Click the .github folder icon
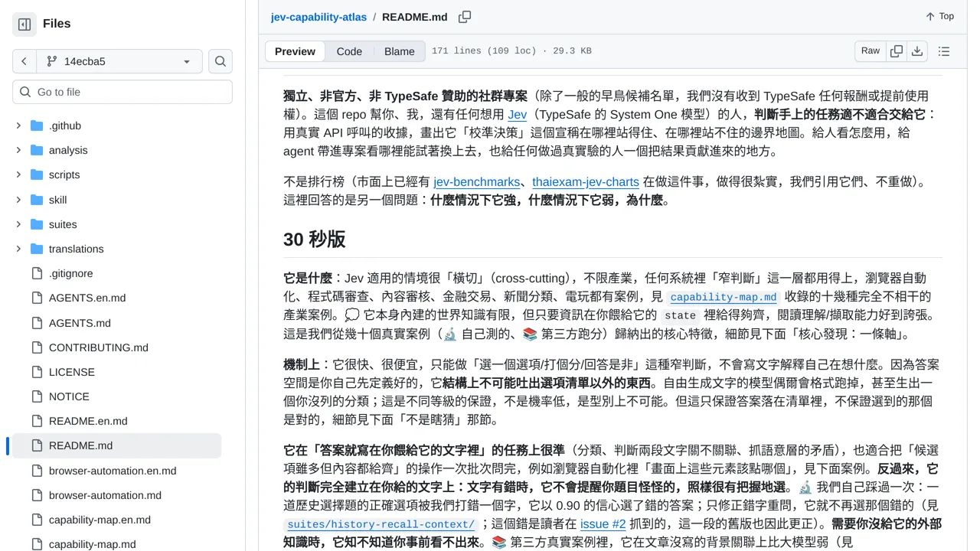Image resolution: width=980 pixels, height=551 pixels. 37,126
